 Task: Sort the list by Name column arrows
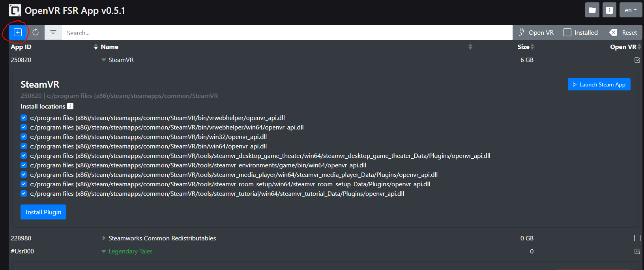470,47
